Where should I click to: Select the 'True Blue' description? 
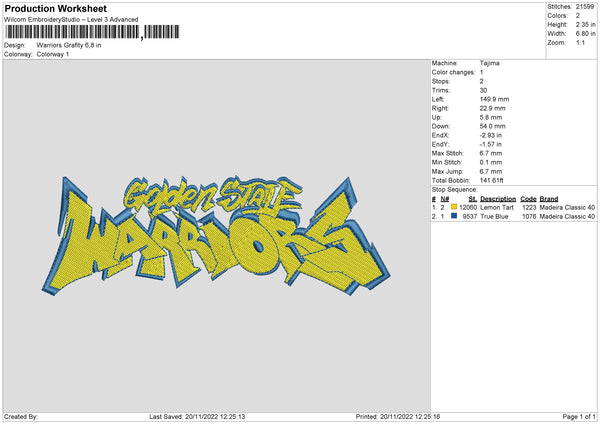coord(494,217)
